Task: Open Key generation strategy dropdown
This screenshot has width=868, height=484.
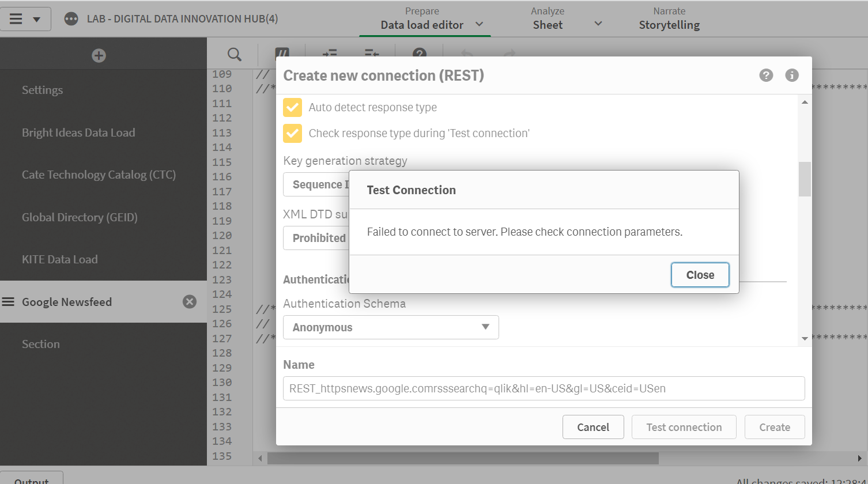Action: (x=316, y=184)
